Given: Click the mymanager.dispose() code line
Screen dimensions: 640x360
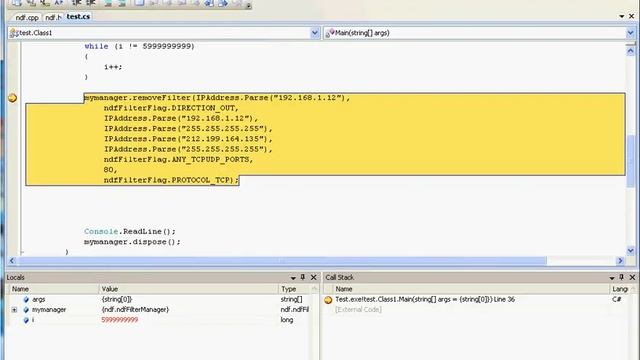Looking at the screenshot, I should point(132,242).
